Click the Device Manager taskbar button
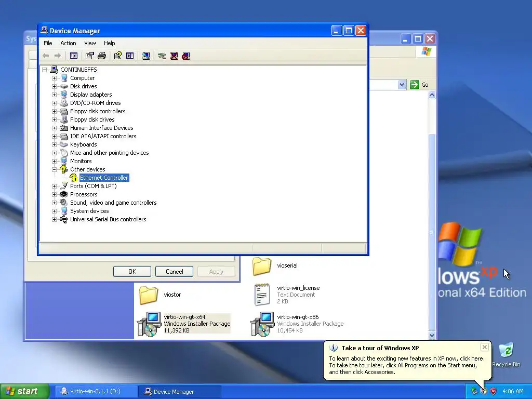This screenshot has width=532, height=399. (180, 392)
